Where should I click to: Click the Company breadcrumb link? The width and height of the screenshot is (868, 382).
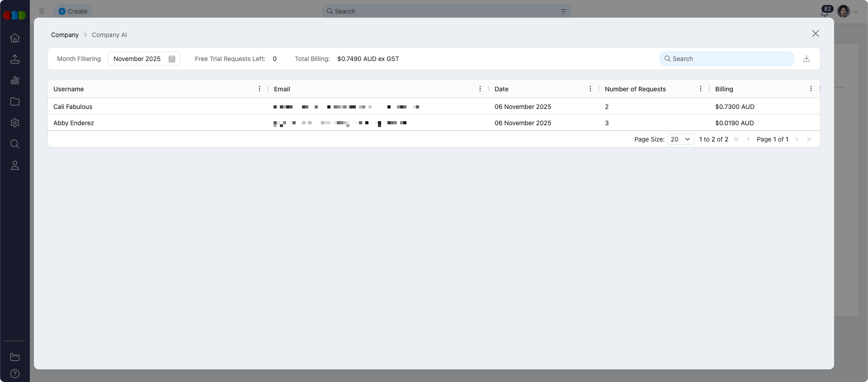65,35
